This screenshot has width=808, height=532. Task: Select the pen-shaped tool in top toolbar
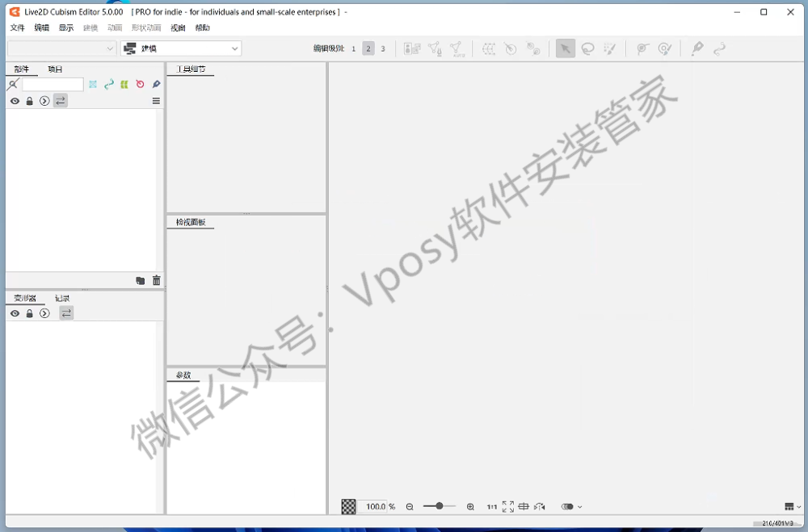click(x=697, y=49)
